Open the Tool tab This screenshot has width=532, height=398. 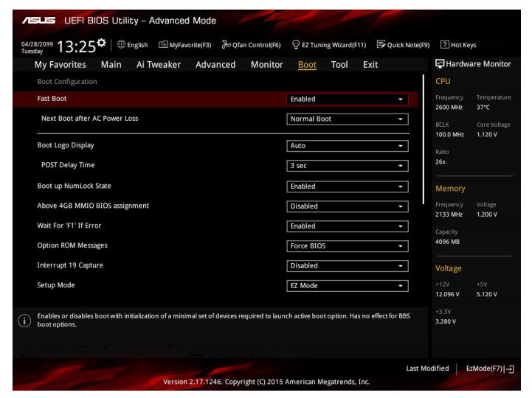click(339, 64)
